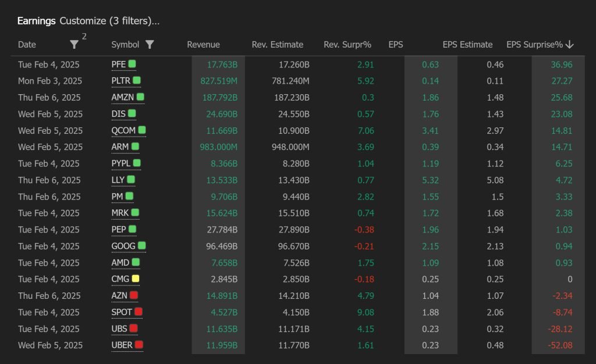Click the green indicator next to PEP
The image size is (596, 364).
[132, 229]
